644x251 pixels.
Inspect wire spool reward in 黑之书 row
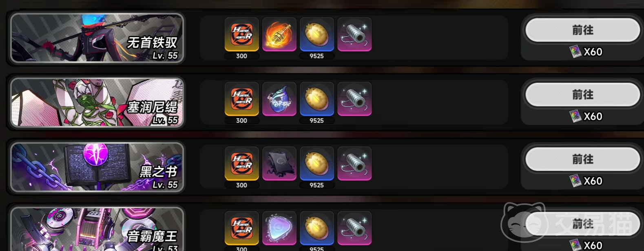354,163
